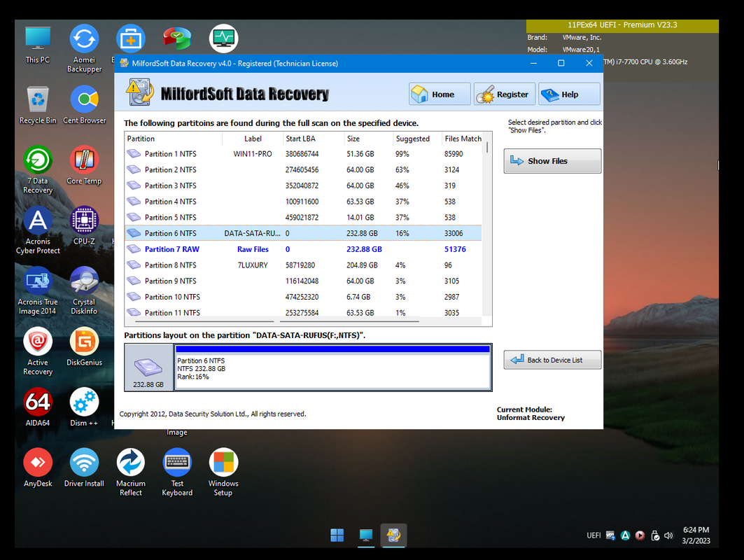Click the Windows Start button in taskbar
Image resolution: width=744 pixels, height=560 pixels.
point(337,535)
